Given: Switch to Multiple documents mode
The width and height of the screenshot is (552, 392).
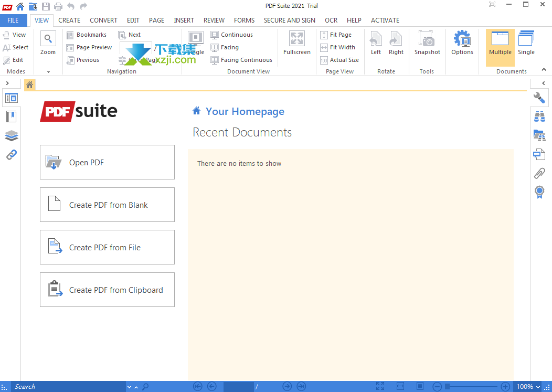Looking at the screenshot, I should click(500, 47).
